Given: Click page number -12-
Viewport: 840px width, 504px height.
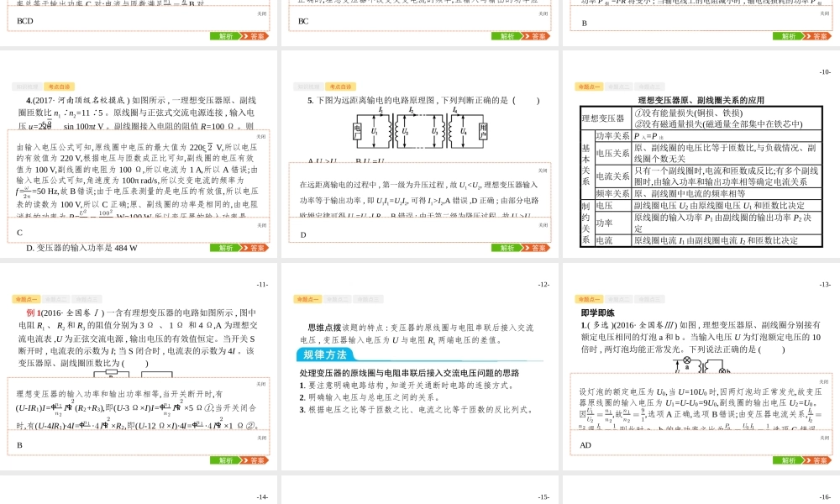Looking at the screenshot, I should point(543,285).
